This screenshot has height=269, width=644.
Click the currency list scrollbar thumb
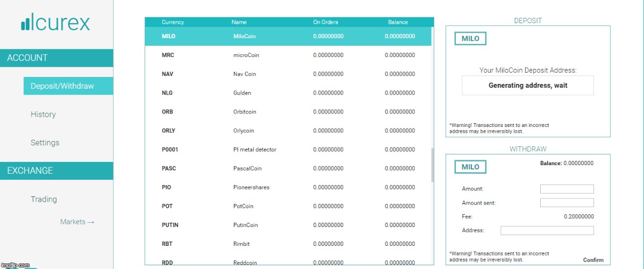(433, 165)
